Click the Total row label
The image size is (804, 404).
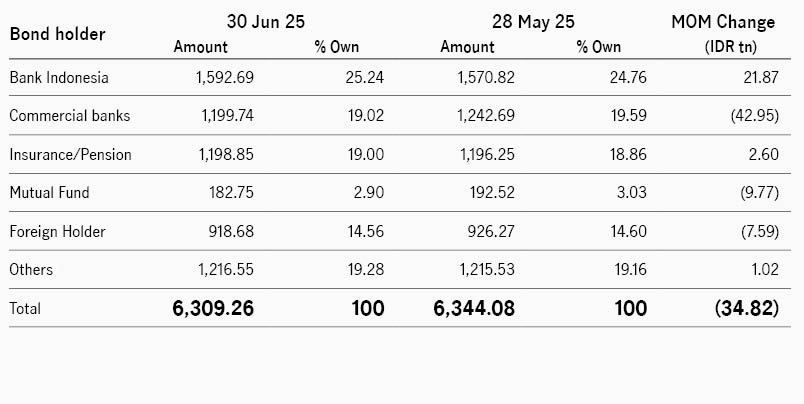pyautogui.click(x=25, y=308)
